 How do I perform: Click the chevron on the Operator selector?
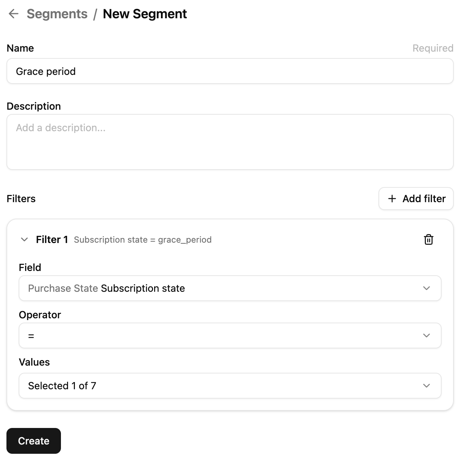point(426,335)
